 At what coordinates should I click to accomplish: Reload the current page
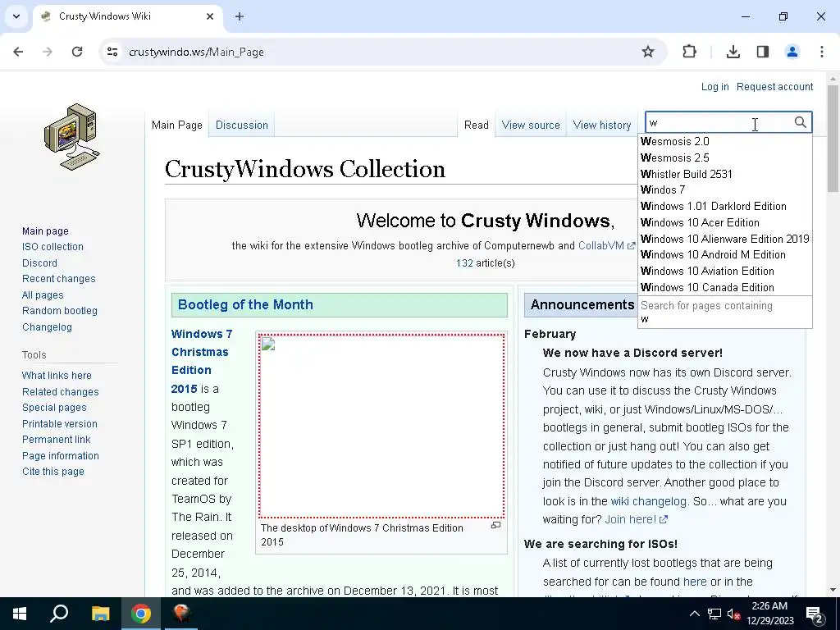[77, 52]
